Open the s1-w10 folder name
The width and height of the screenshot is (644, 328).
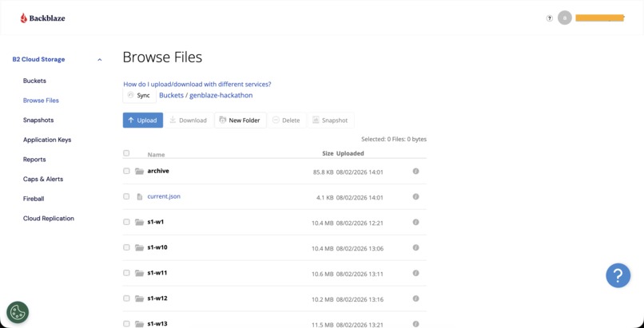pos(157,247)
